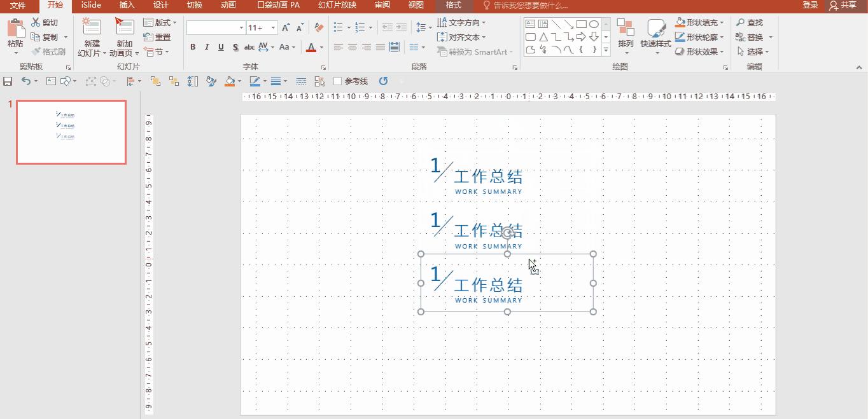Switch to the 设计 Design tab
The image size is (868, 419).
[161, 5]
